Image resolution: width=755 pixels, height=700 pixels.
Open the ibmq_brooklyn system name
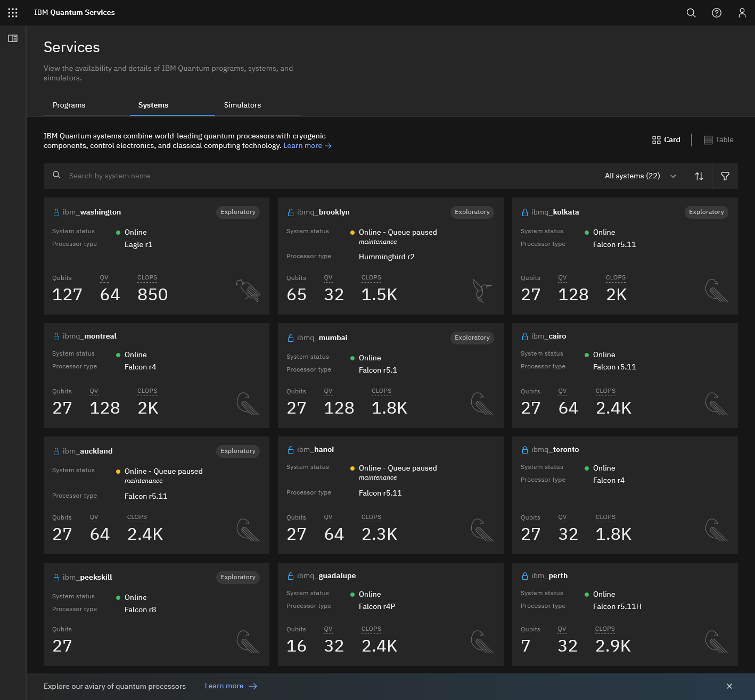click(x=323, y=212)
